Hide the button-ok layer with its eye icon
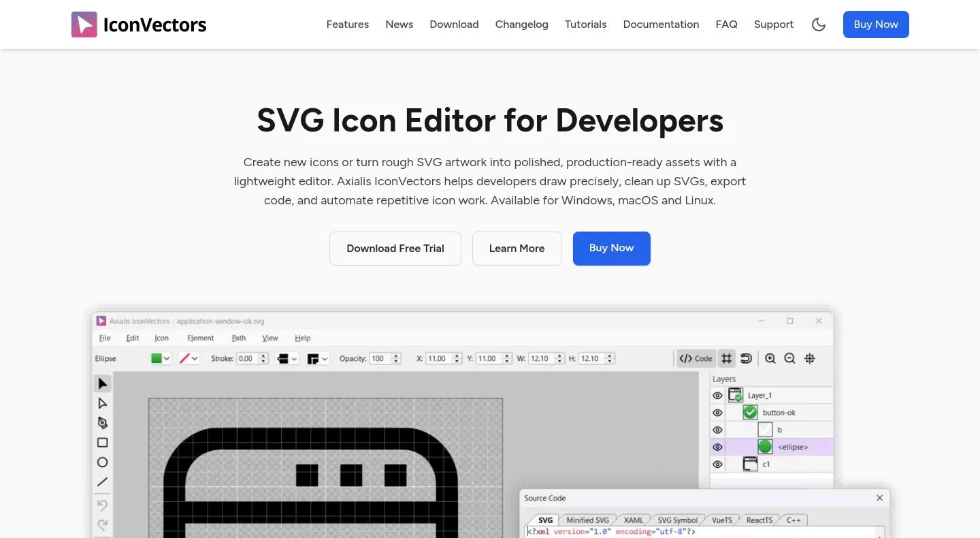This screenshot has height=538, width=980. click(717, 413)
